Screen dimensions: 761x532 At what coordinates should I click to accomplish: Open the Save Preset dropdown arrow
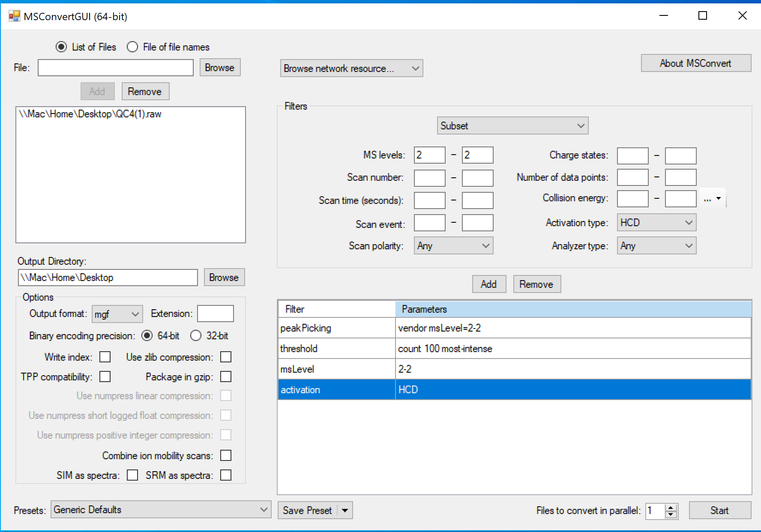(345, 511)
